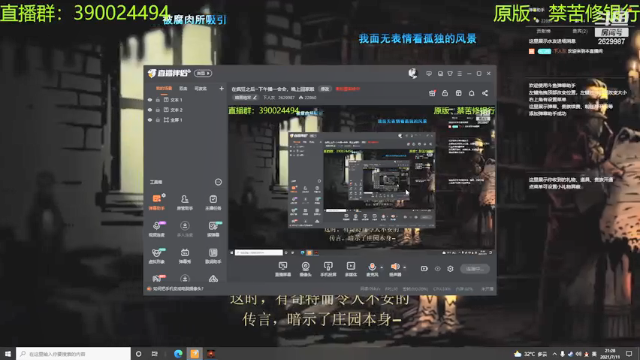Open the layout icon in stream header
The image size is (640, 360).
click(458, 93)
